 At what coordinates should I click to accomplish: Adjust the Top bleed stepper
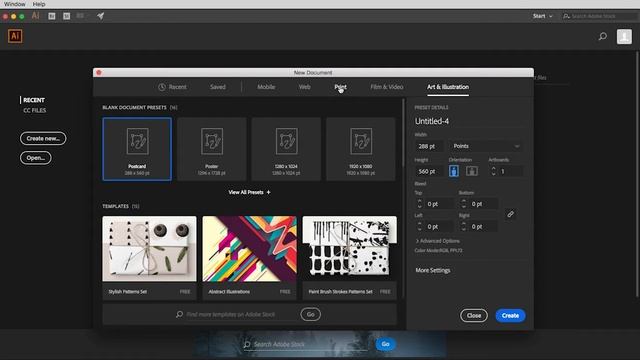click(420, 204)
